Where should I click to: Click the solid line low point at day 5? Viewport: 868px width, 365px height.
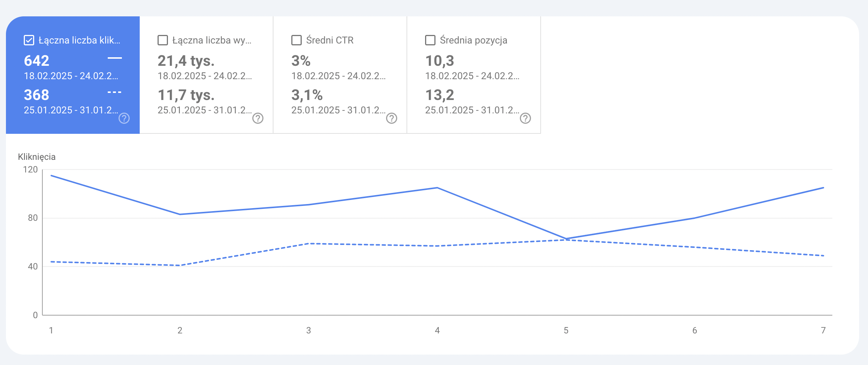click(x=566, y=239)
